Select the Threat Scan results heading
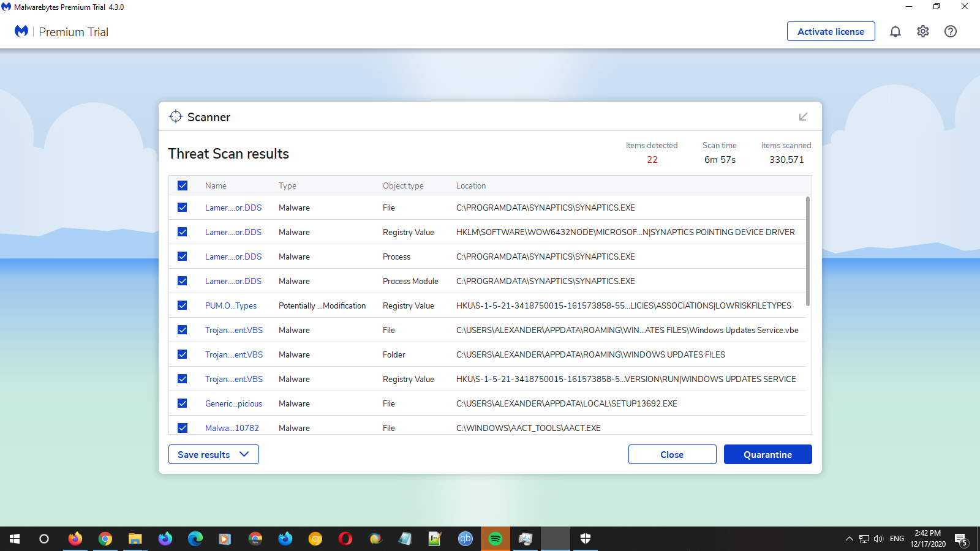The width and height of the screenshot is (980, 551). click(x=228, y=154)
